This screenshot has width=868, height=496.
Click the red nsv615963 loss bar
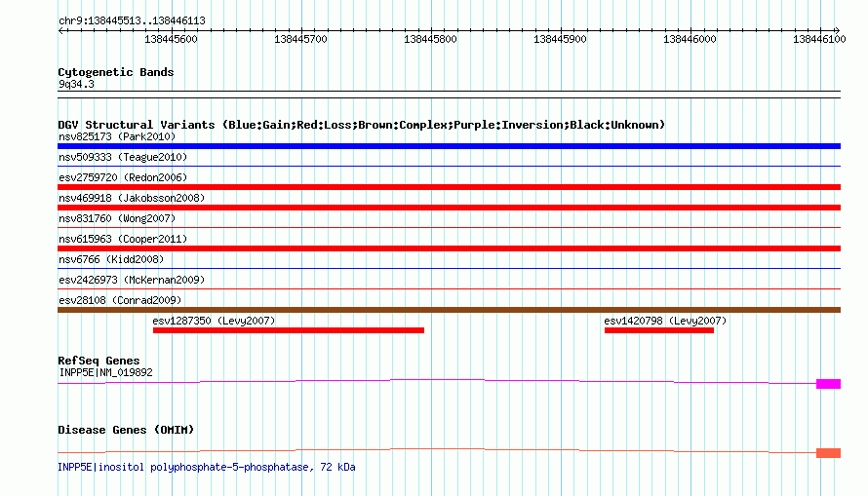449,248
